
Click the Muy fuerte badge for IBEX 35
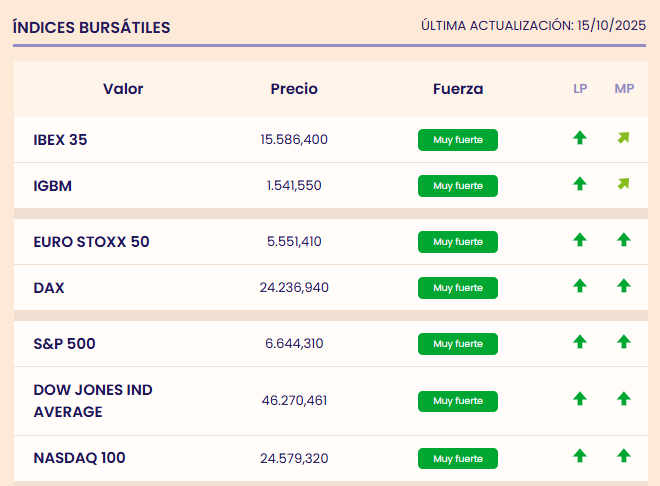coord(457,140)
